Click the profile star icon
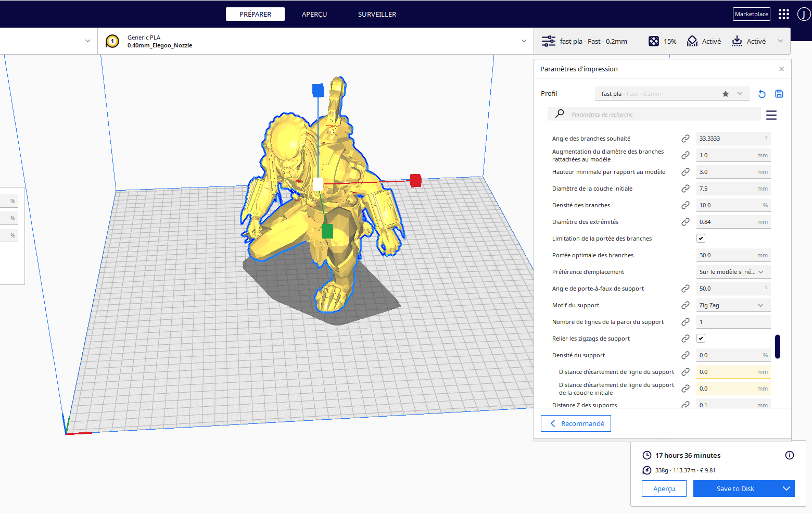812x513 pixels. coord(726,94)
